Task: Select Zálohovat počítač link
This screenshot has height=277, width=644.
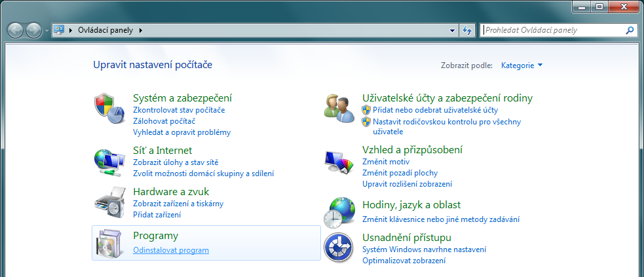Action: (x=164, y=121)
